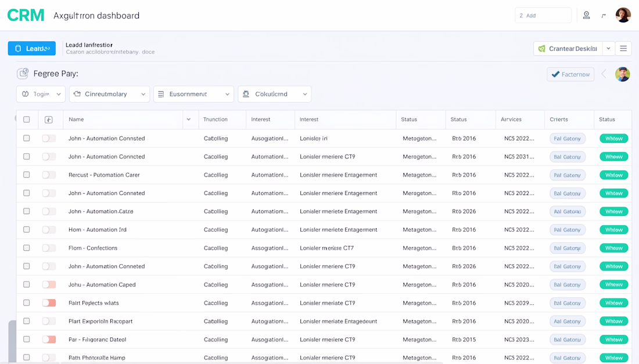Screen dimensions: 639x364
Task: Open the Cinreutmolary dropdown filter
Action: tap(109, 94)
